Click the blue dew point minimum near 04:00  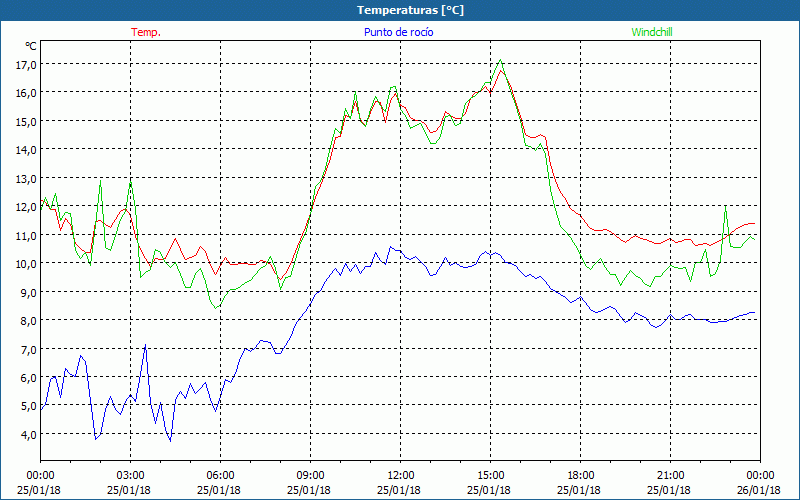click(170, 440)
